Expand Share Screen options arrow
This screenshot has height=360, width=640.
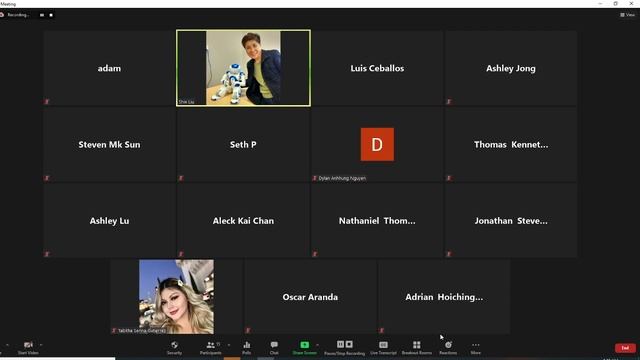[x=317, y=345]
